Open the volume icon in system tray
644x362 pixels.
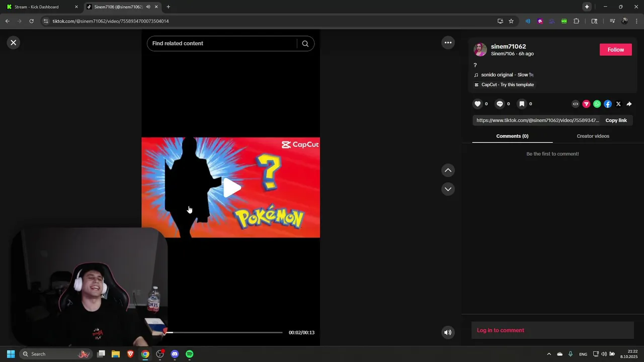click(x=604, y=354)
